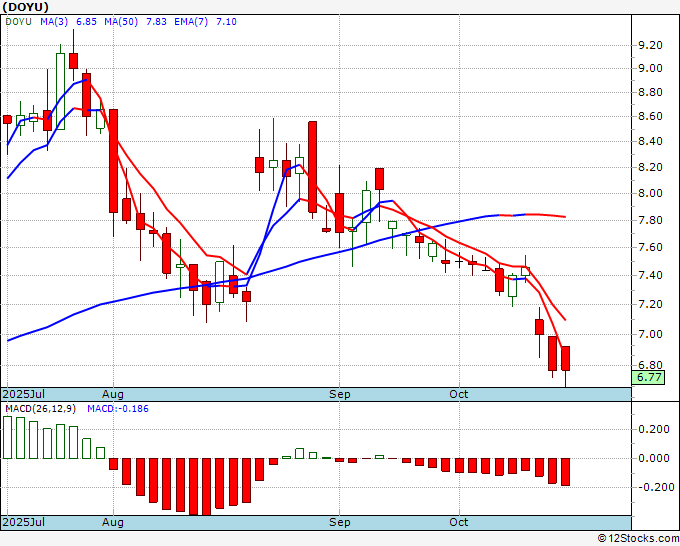Viewport: 680px width, 546px height.
Task: Click 2025Jul on the price chart axis
Action: [x=24, y=394]
